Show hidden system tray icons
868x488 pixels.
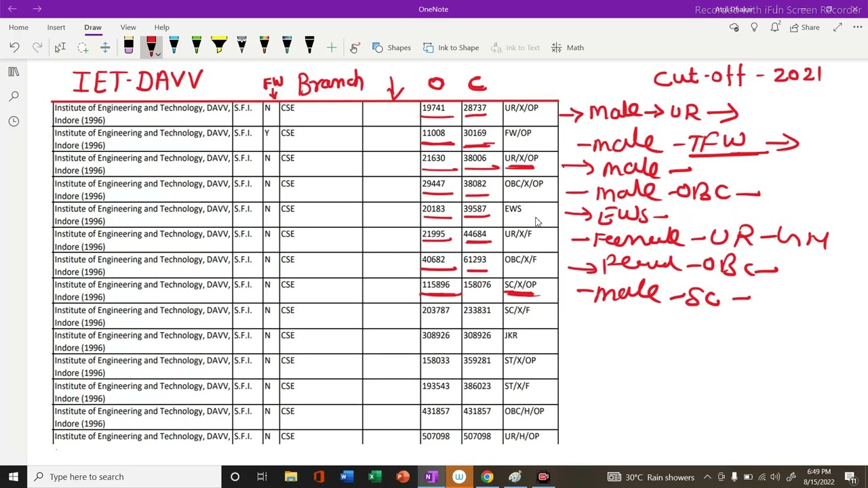pyautogui.click(x=707, y=477)
